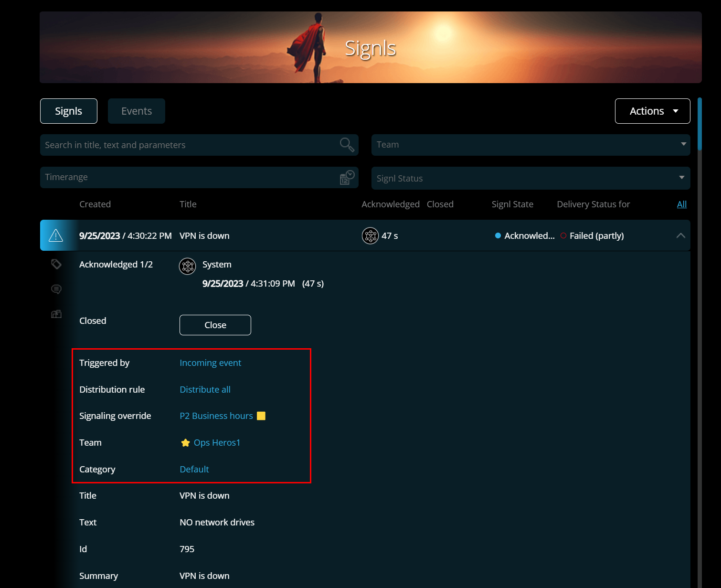Click the mailbox delivery icon in sidebar

point(56,314)
